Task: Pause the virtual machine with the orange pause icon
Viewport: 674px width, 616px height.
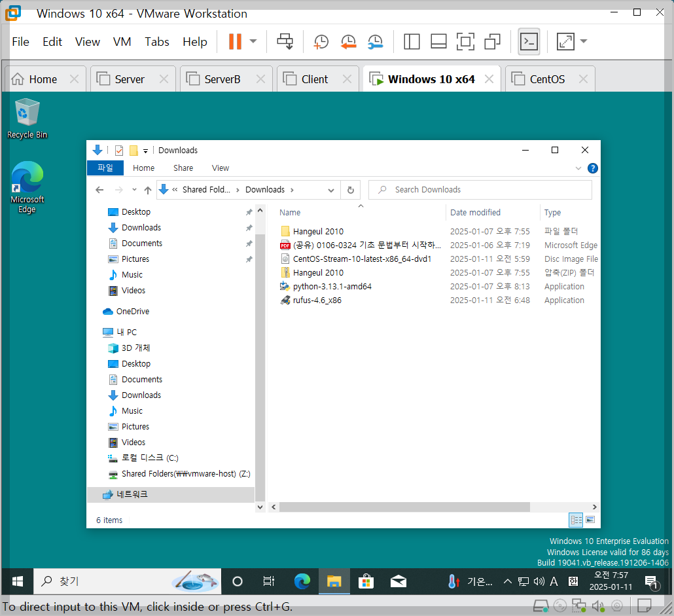Action: pyautogui.click(x=235, y=42)
